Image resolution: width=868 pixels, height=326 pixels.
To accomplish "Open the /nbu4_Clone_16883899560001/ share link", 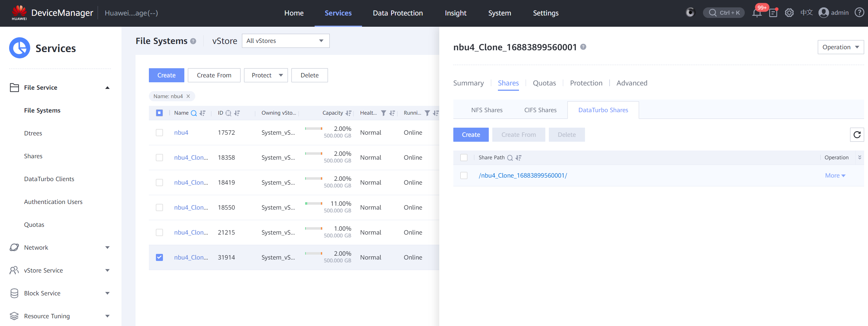I will 522,175.
